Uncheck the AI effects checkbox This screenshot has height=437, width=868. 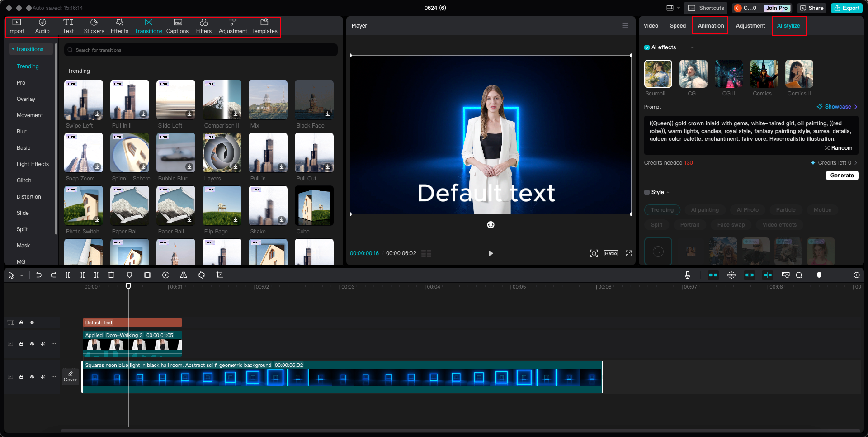click(x=647, y=47)
